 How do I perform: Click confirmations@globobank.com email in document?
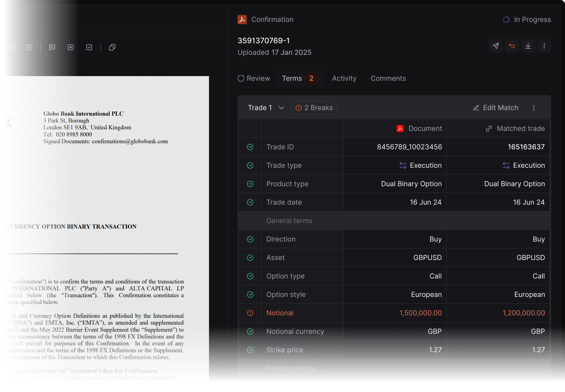point(130,141)
